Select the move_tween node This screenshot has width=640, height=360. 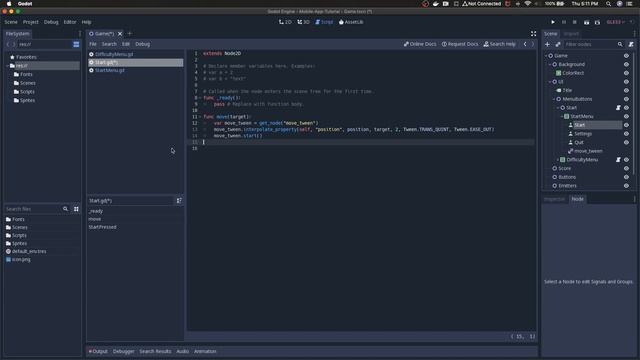point(588,151)
